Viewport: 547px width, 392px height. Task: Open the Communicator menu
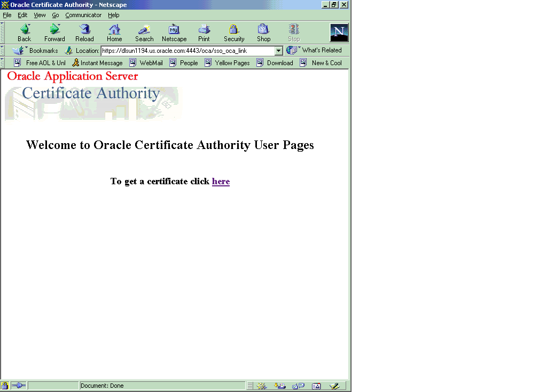tap(83, 15)
